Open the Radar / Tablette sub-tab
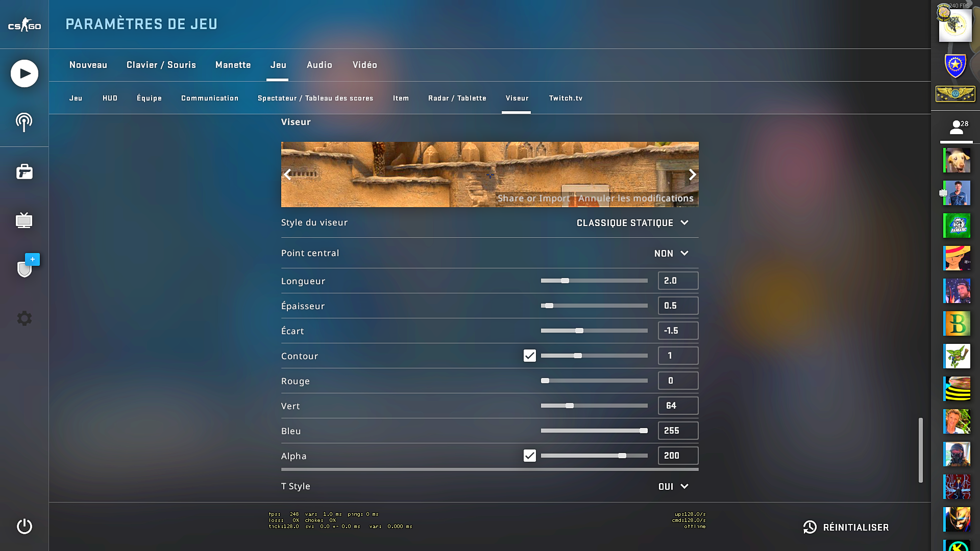The width and height of the screenshot is (980, 551). coord(457,98)
